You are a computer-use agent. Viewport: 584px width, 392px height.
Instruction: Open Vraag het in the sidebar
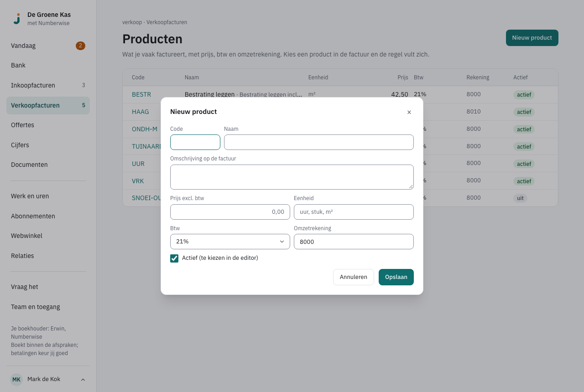coord(48,287)
